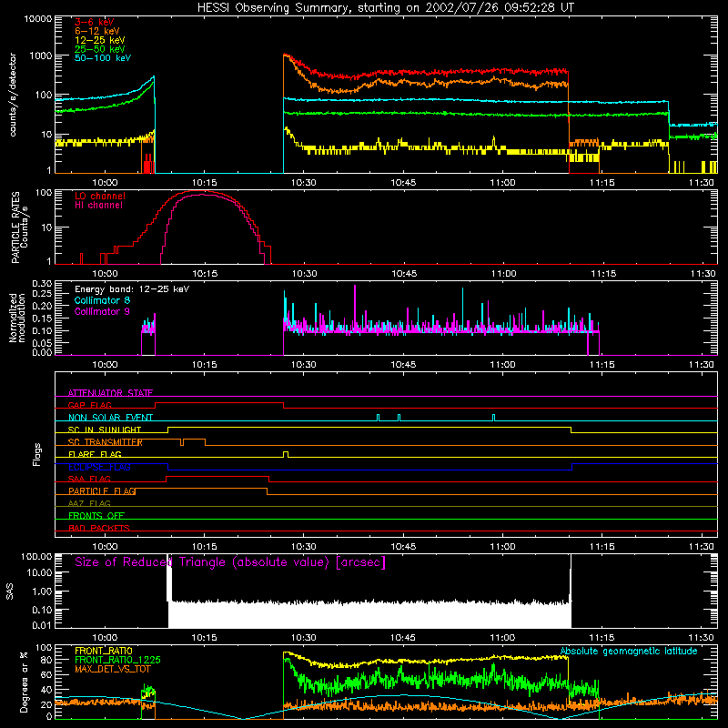Click the counts/s/detector axis label
The height and width of the screenshot is (728, 728).
(13, 95)
